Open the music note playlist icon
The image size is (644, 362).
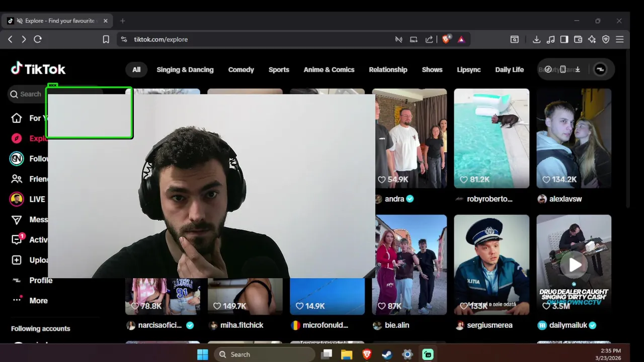(550, 39)
